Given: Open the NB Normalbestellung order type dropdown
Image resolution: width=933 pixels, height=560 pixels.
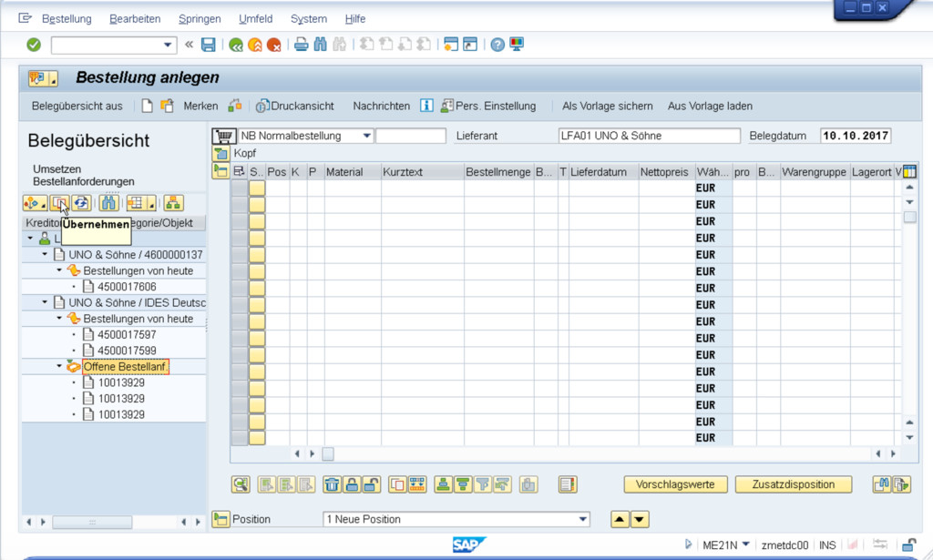Looking at the screenshot, I should point(366,136).
